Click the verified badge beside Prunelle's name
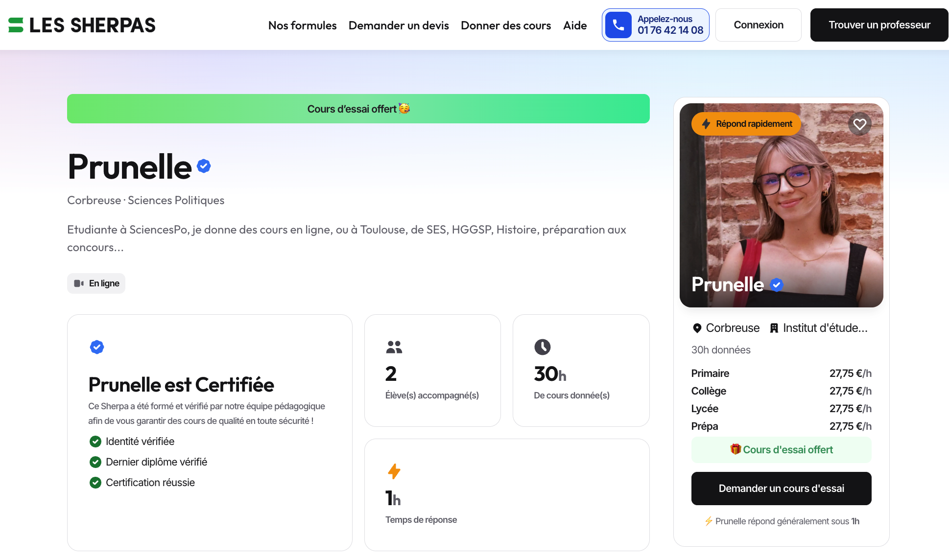Screen dimensions: 949x560 point(204,166)
